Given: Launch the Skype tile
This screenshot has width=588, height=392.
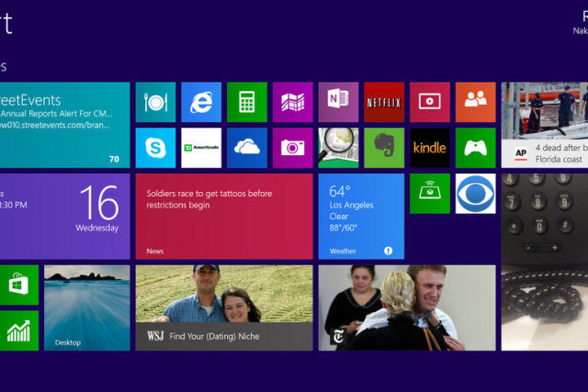Looking at the screenshot, I should click(x=155, y=148).
